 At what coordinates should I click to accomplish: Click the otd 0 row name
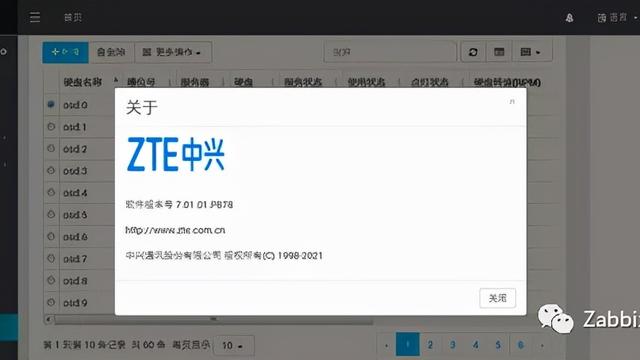click(x=75, y=105)
